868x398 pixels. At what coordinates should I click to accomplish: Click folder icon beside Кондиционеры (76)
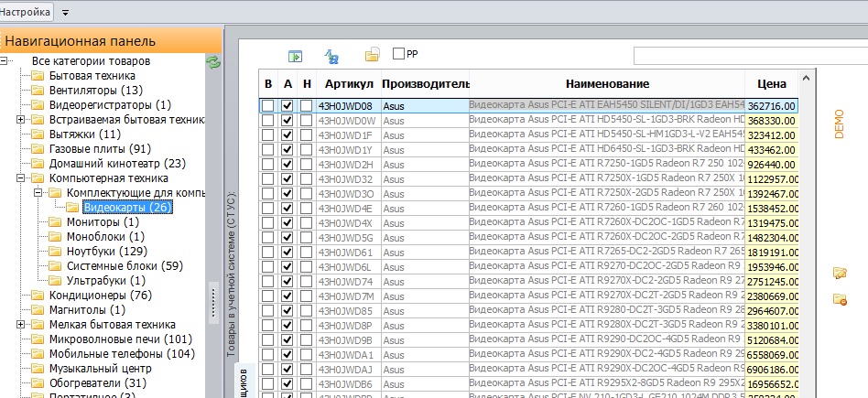[38, 295]
